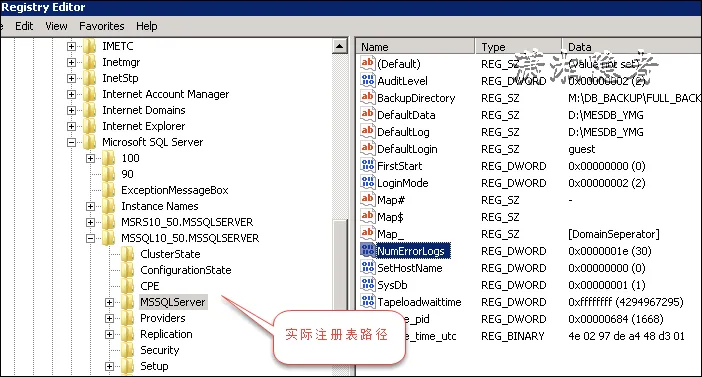Collapse MSSQL10_50.MSSQLSERVER key
702x377 pixels.
[90, 238]
